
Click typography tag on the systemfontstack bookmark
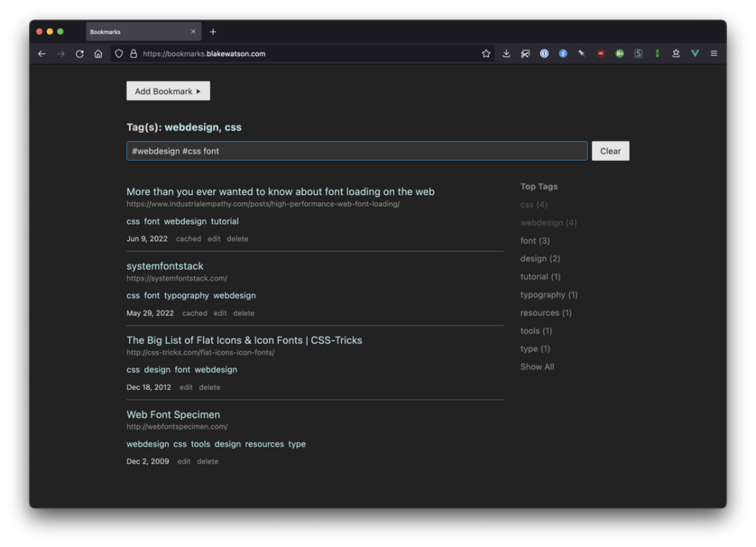coord(186,295)
